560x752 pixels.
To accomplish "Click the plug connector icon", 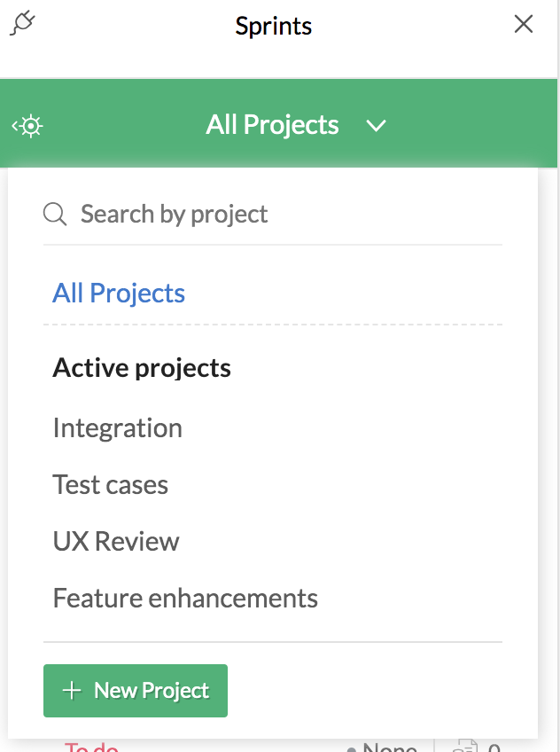I will click(x=23, y=23).
